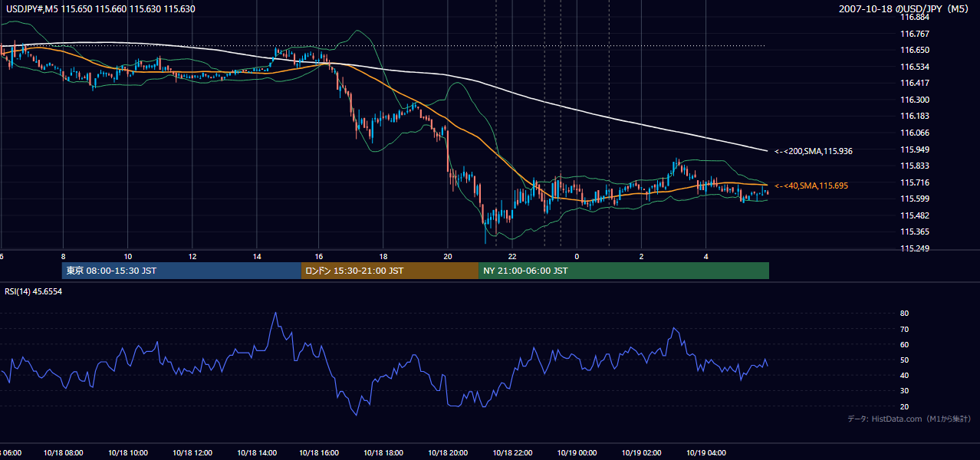
Task: Click the RSI scale value 80
Action: [x=905, y=314]
